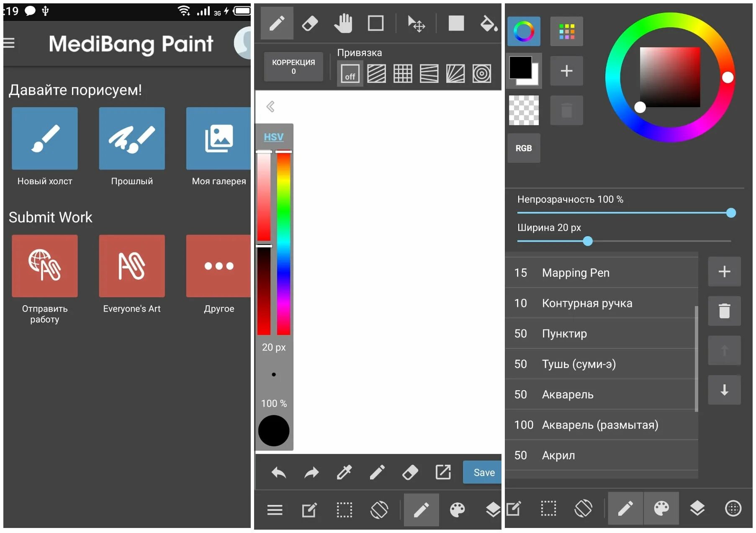Tap the Отправить работу tile
Viewport: 756px width, 533px height.
coord(45,266)
